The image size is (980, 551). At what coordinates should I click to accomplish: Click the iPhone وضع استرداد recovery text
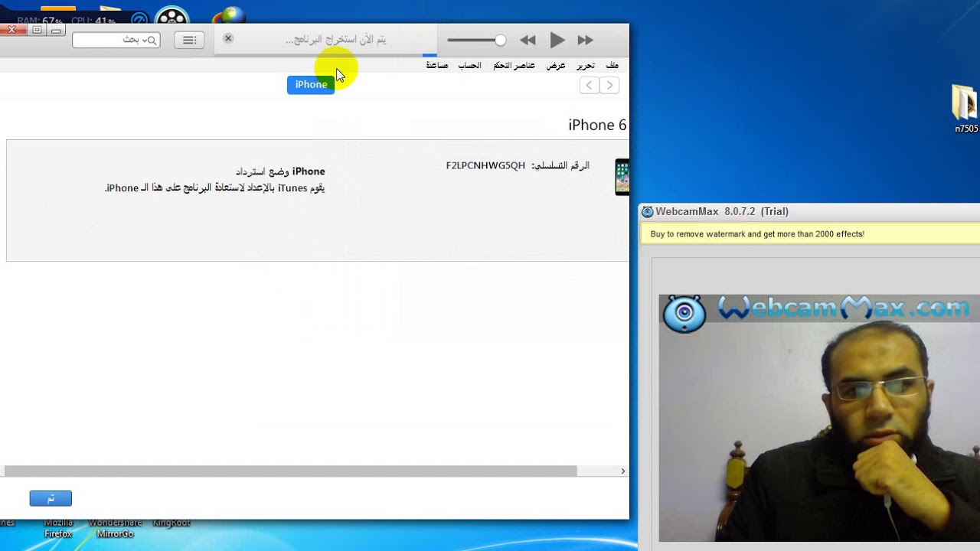click(280, 171)
